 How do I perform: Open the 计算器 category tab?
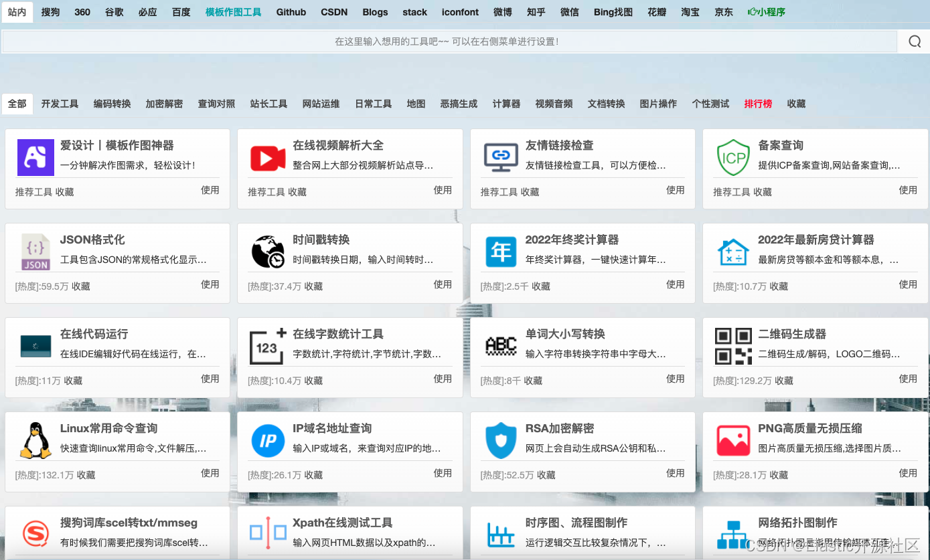point(506,104)
